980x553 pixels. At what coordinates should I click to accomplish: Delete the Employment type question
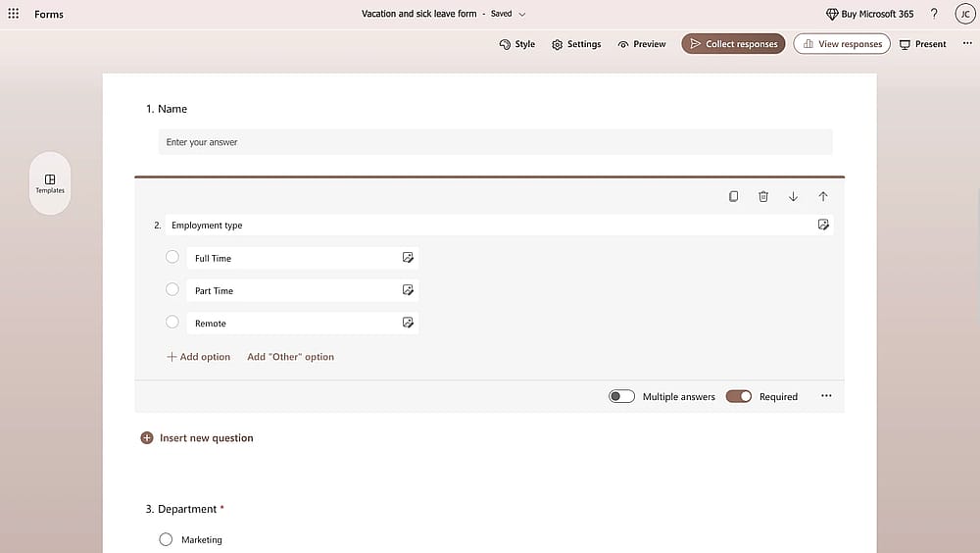[763, 196]
